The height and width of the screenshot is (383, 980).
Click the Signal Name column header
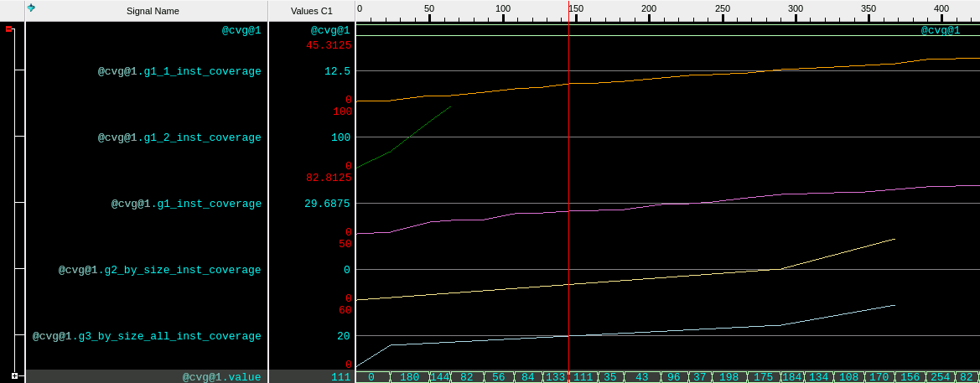(x=153, y=11)
